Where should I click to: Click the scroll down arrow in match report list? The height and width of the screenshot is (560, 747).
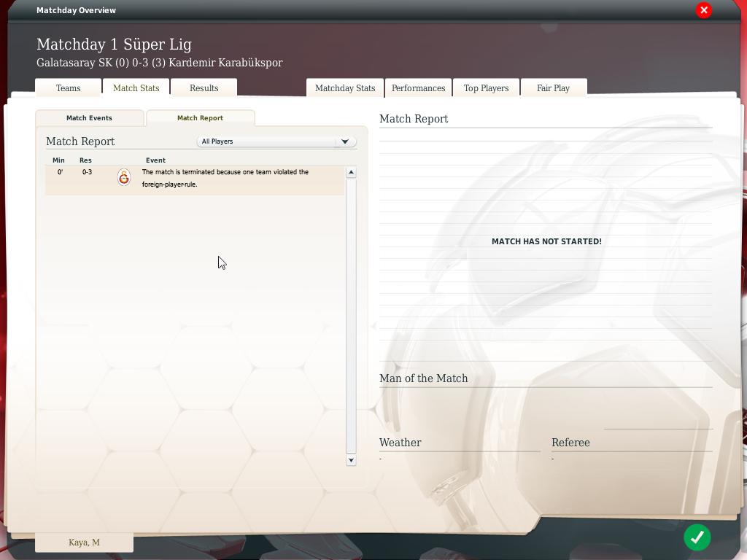pyautogui.click(x=351, y=460)
